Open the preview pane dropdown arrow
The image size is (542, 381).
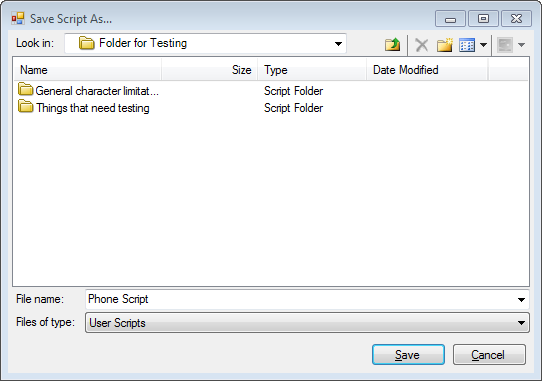[522, 45]
